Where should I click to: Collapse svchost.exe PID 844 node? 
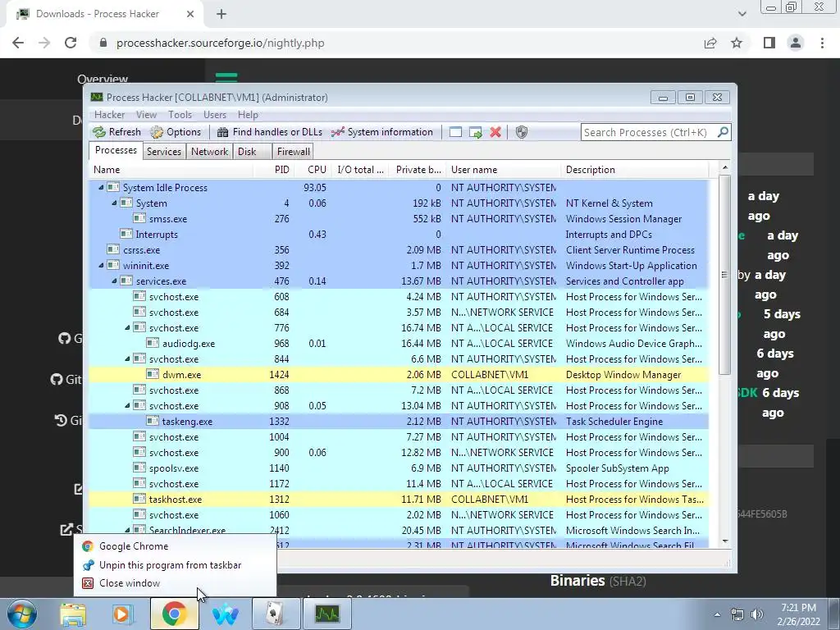127,359
